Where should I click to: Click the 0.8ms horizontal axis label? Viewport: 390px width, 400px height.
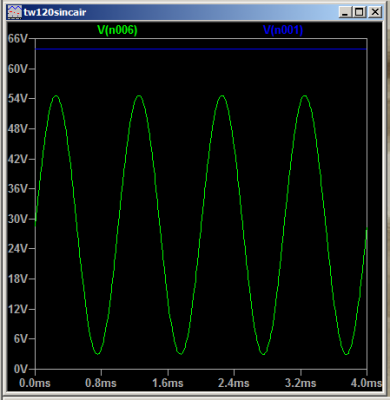(x=101, y=383)
